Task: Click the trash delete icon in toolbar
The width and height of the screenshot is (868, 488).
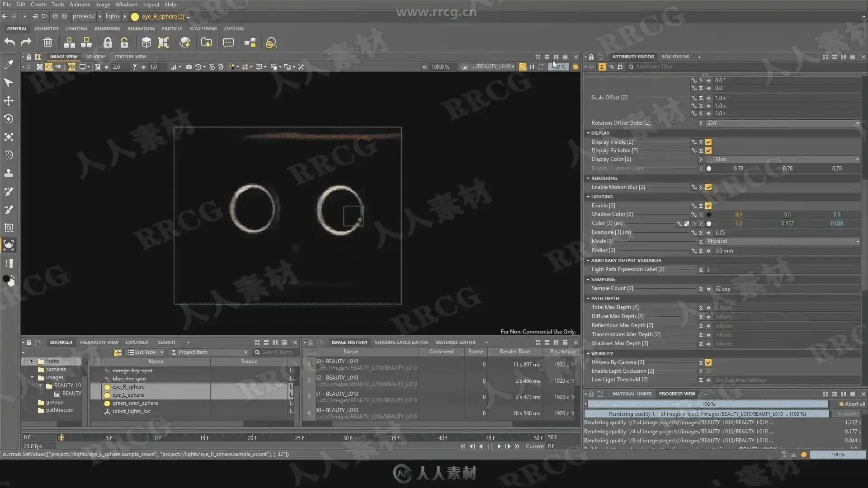Action: point(47,42)
